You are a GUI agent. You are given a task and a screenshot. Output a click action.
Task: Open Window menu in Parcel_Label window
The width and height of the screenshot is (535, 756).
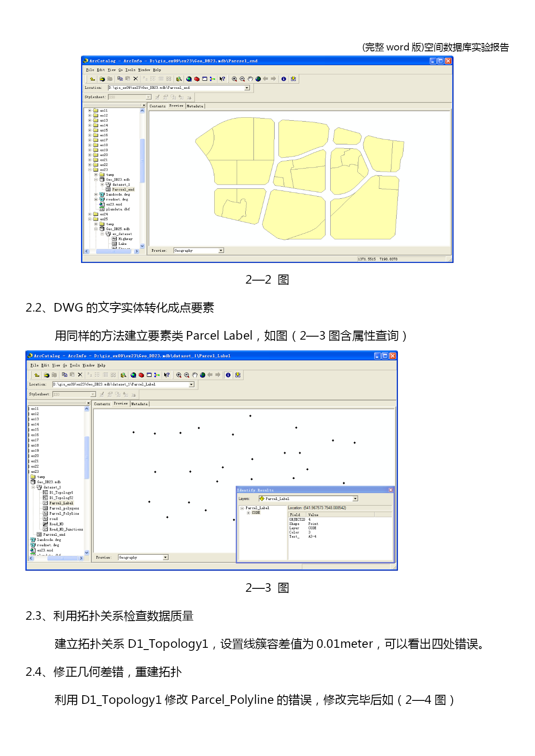point(88,366)
